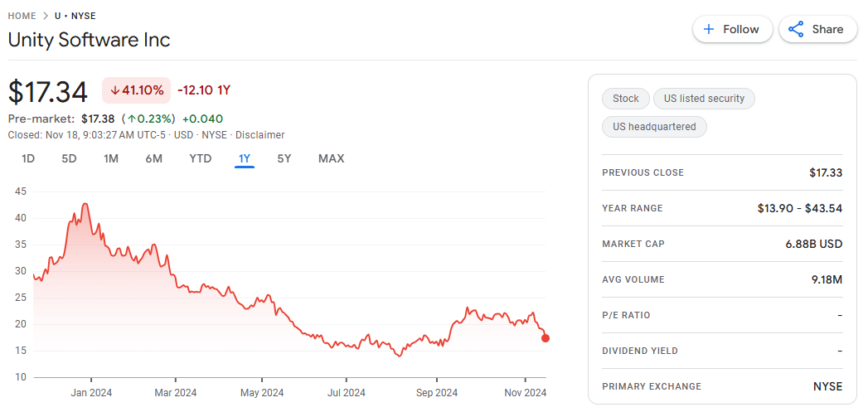Click the Share button
868x412 pixels.
(817, 29)
